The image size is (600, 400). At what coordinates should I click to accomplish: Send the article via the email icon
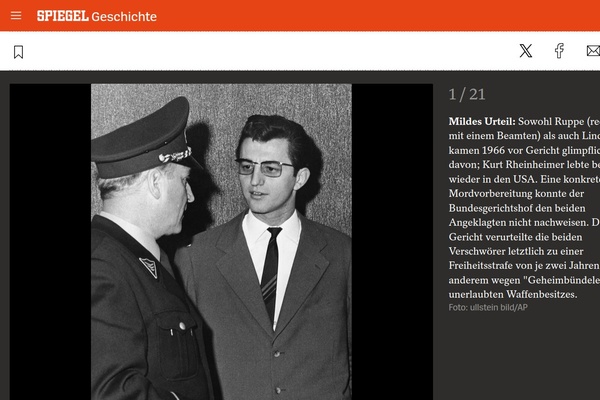[x=593, y=51]
